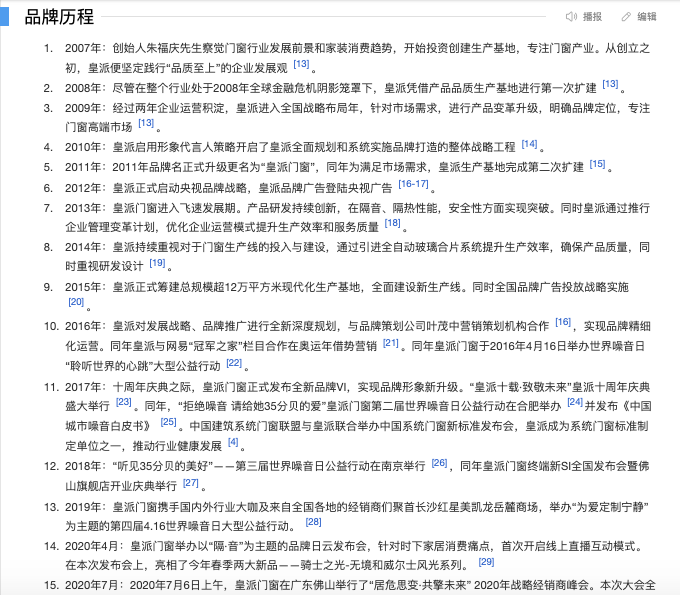The width and height of the screenshot is (680, 595).
Task: Click the text 2011年 at the start of item 5
Action: [83, 167]
